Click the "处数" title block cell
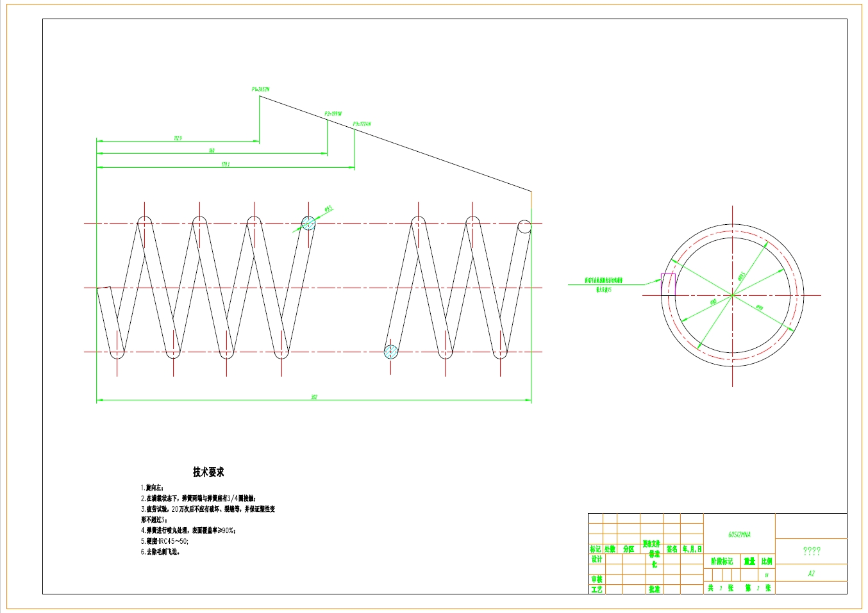This screenshot has width=868, height=613. [x=610, y=549]
